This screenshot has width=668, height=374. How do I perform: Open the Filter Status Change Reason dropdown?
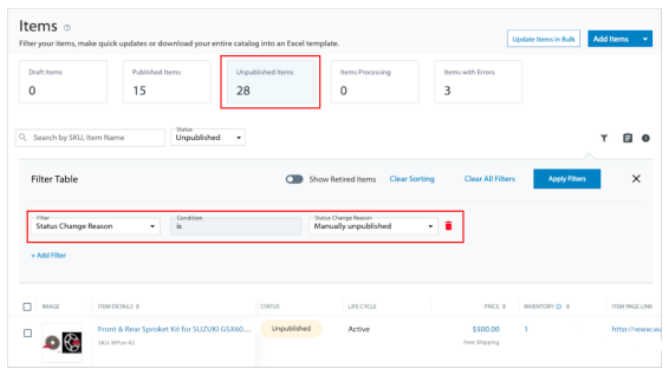(x=95, y=226)
